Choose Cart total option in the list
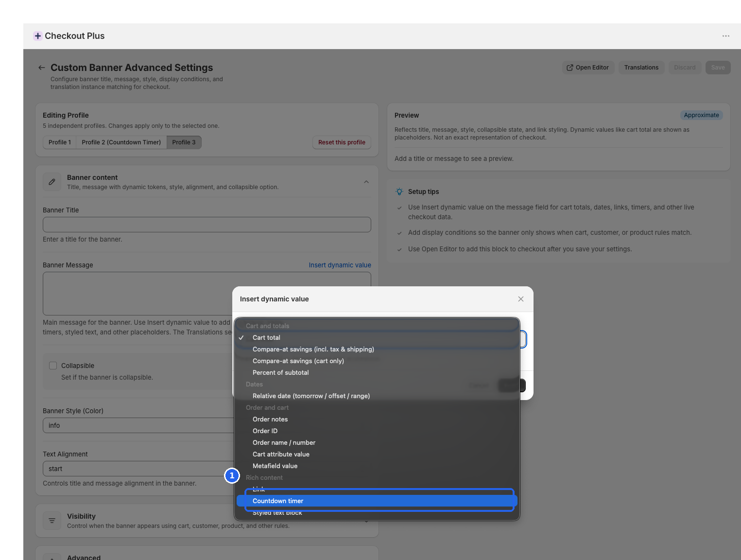Screen dimensions: 741x560 coord(377,337)
